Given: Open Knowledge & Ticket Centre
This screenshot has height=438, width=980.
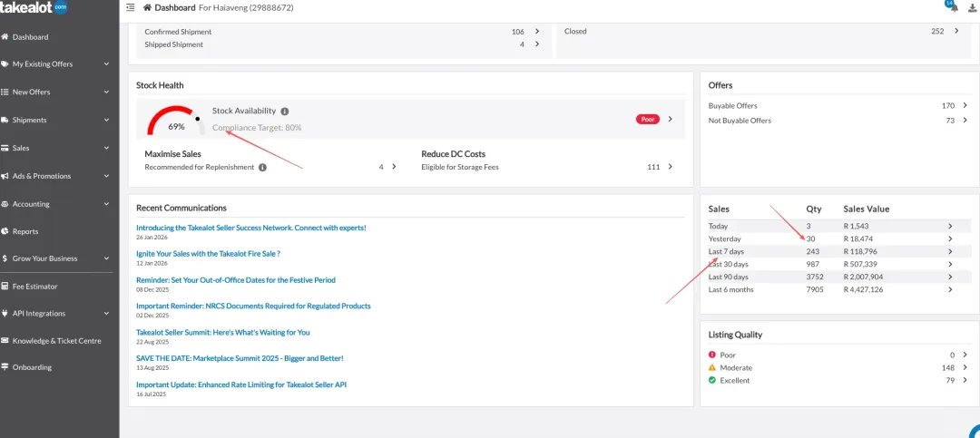Looking at the screenshot, I should click(57, 341).
